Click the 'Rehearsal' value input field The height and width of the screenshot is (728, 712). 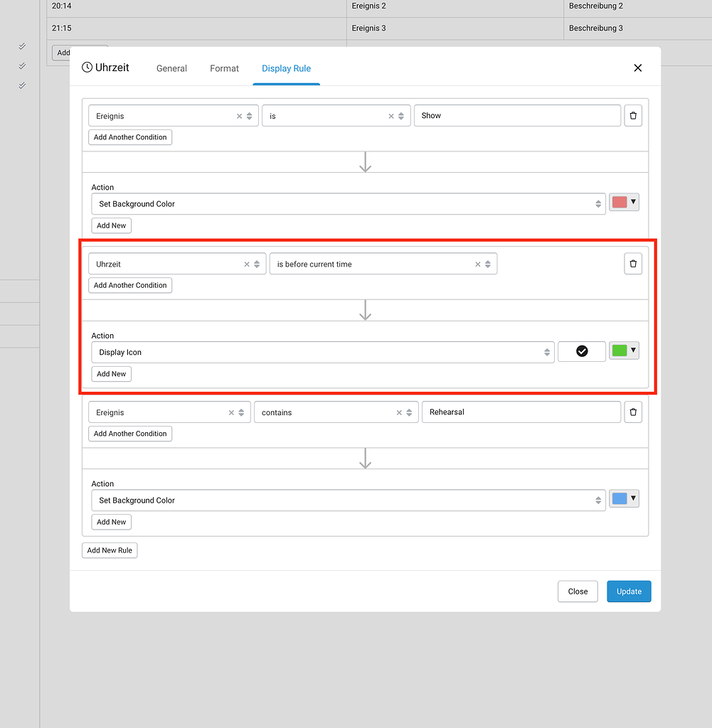pos(521,412)
